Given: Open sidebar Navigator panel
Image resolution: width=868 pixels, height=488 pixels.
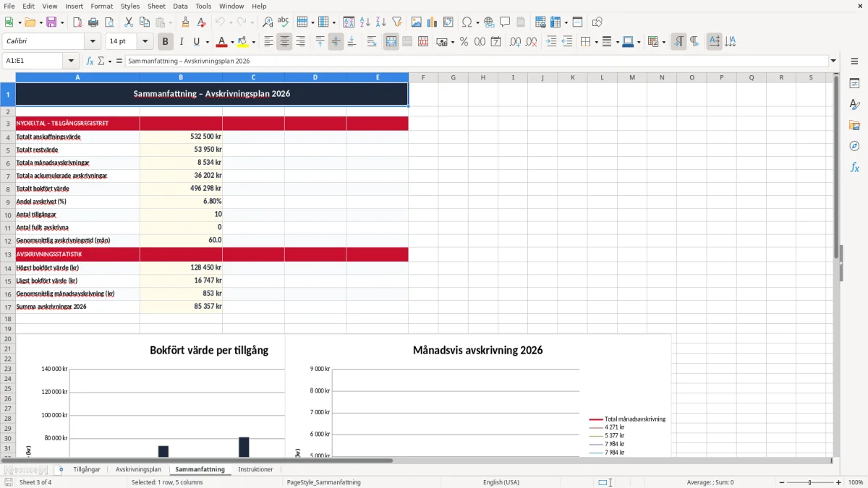Looking at the screenshot, I should (x=854, y=146).
